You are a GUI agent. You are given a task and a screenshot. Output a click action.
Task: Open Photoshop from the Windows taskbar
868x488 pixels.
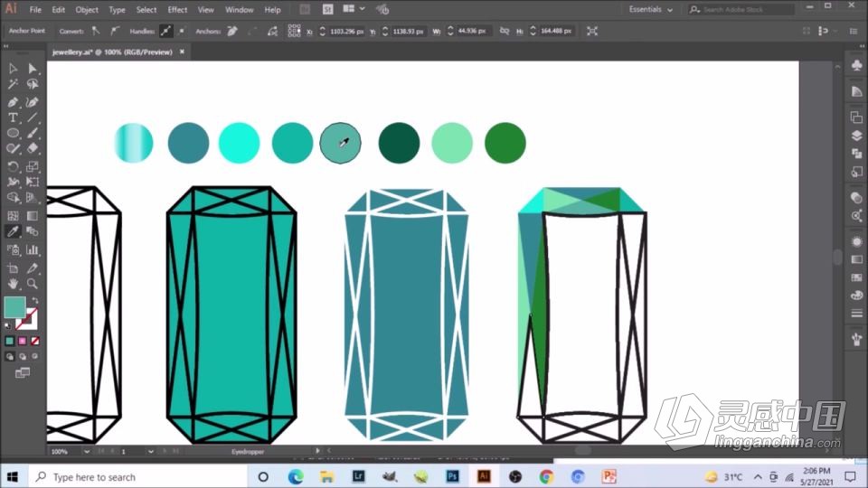[452, 476]
